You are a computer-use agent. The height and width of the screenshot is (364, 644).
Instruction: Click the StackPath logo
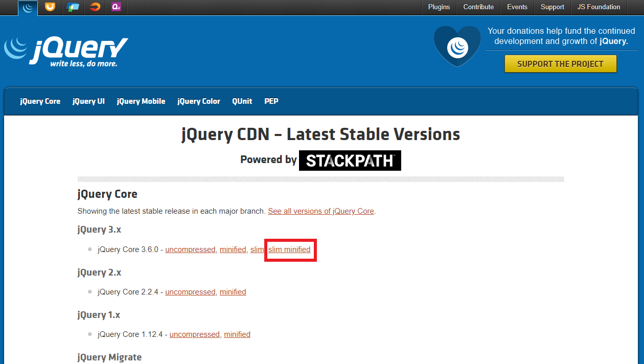pos(350,160)
